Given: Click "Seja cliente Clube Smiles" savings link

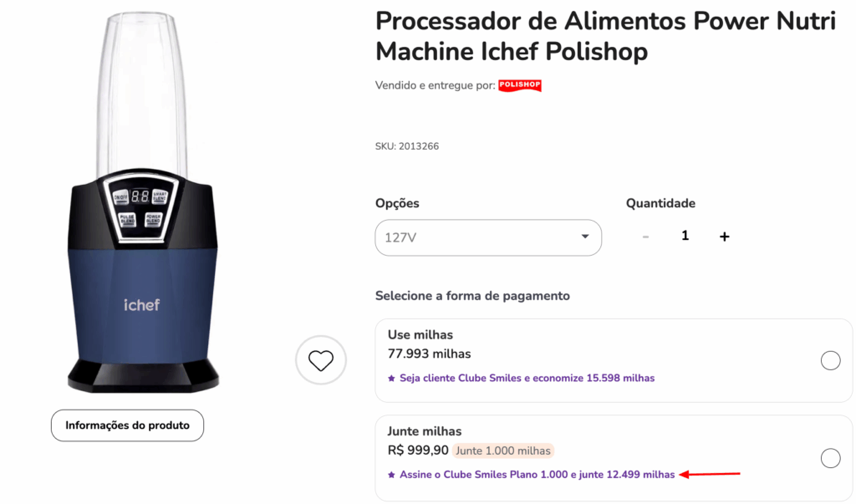Looking at the screenshot, I should tap(527, 378).
